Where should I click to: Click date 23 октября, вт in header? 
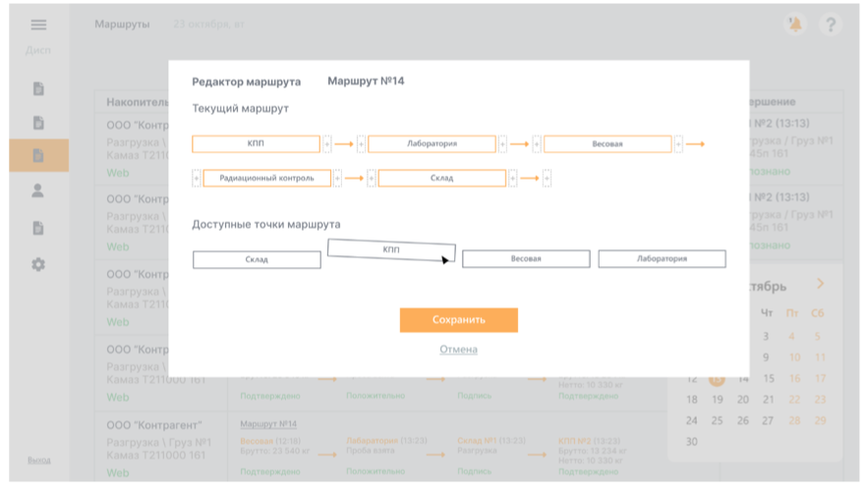(x=208, y=25)
